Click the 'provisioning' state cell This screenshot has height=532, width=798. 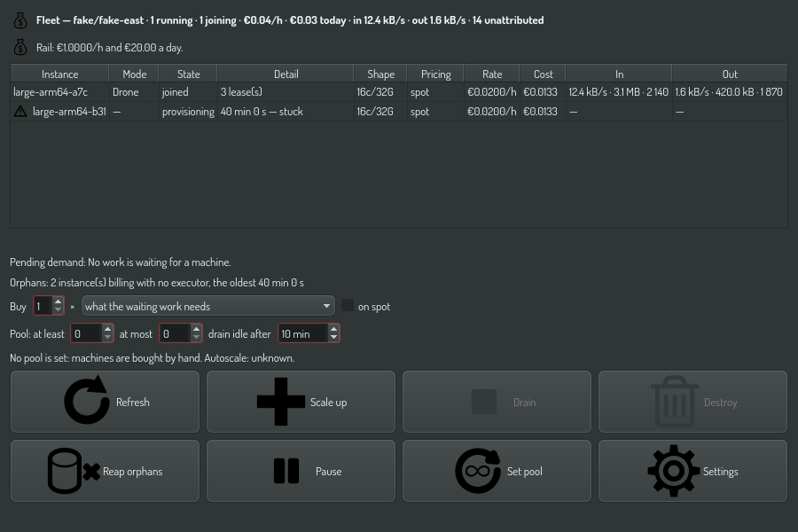pos(188,111)
